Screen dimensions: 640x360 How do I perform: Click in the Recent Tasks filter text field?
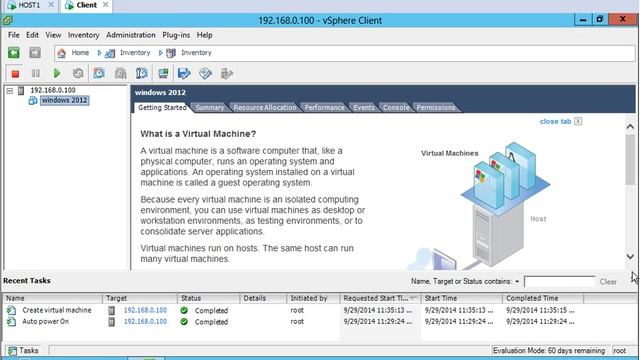(559, 282)
